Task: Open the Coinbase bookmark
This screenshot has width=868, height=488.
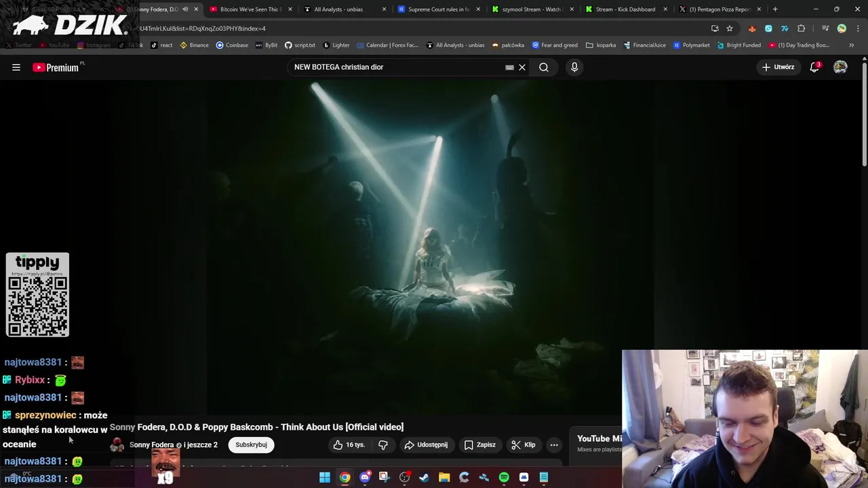Action: tap(232, 45)
